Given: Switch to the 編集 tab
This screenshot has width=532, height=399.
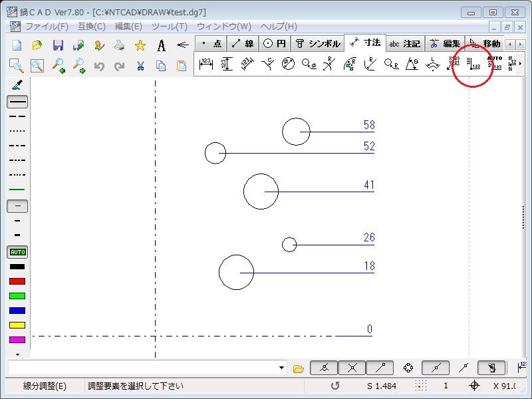Looking at the screenshot, I should 445,43.
